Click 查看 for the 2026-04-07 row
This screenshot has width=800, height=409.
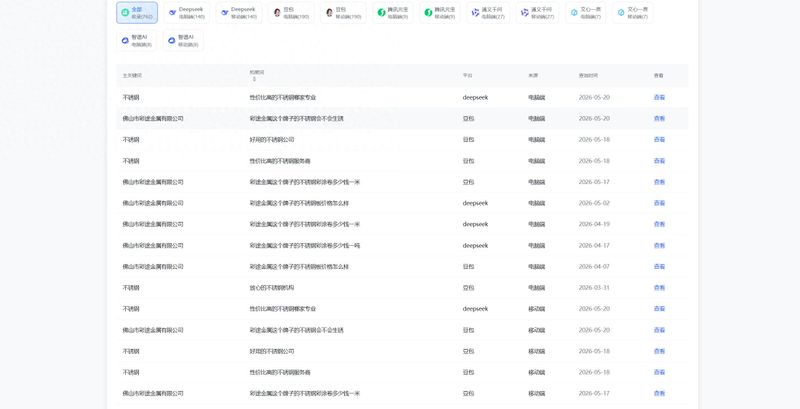(659, 267)
